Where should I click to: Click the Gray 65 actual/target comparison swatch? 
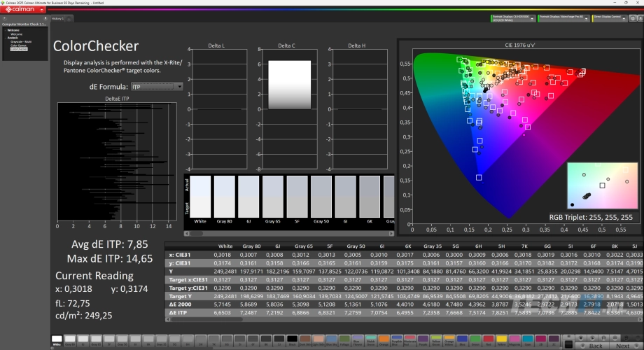273,197
